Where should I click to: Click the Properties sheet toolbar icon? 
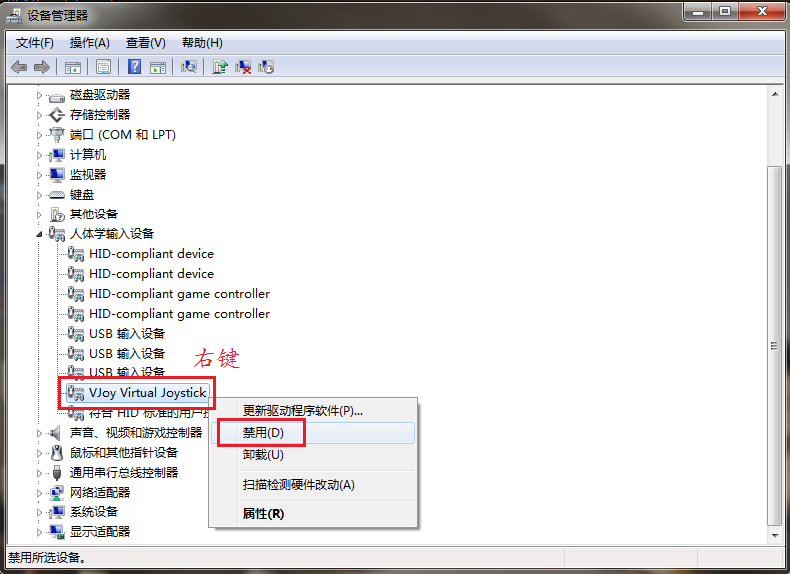(103, 67)
